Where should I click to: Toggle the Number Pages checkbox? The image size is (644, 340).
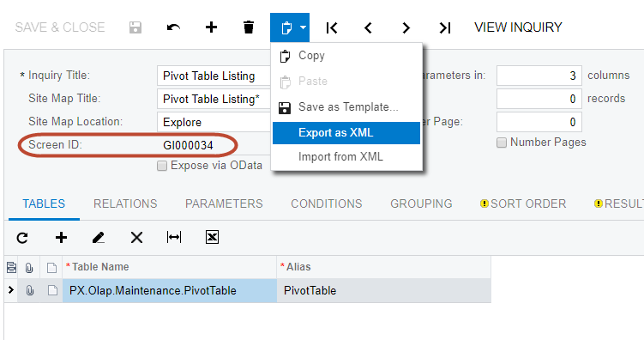pyautogui.click(x=502, y=143)
